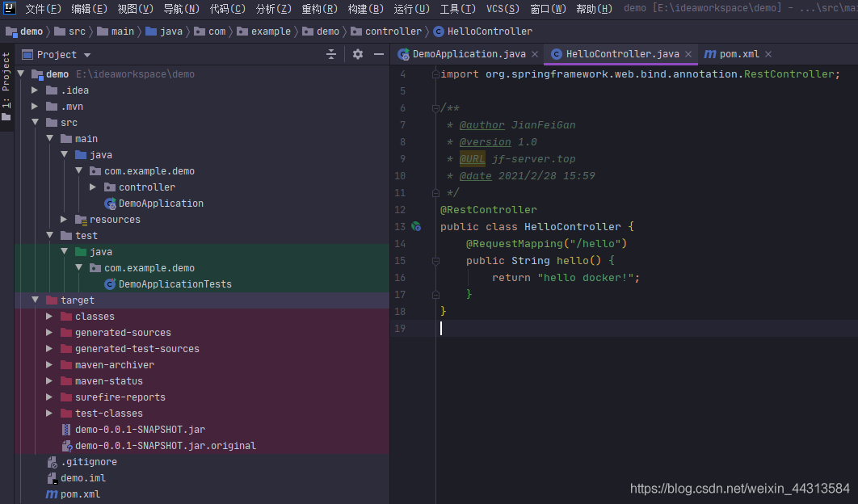
Task: Open the 分析(Z) menu
Action: coord(274,9)
